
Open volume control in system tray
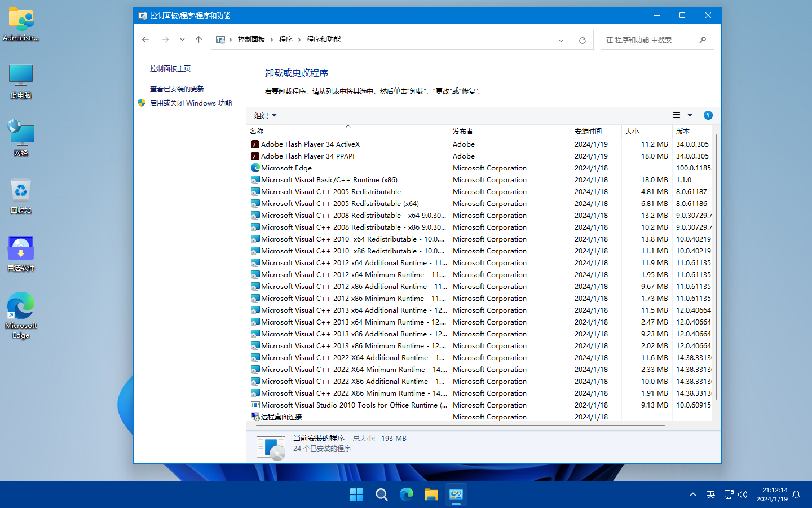(x=743, y=494)
